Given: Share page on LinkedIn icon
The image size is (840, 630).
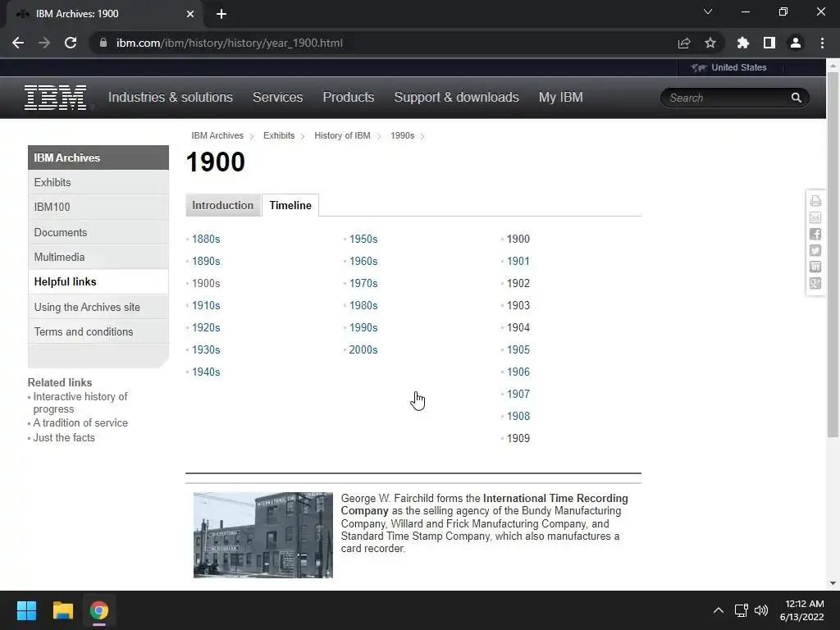Looking at the screenshot, I should 815,267.
